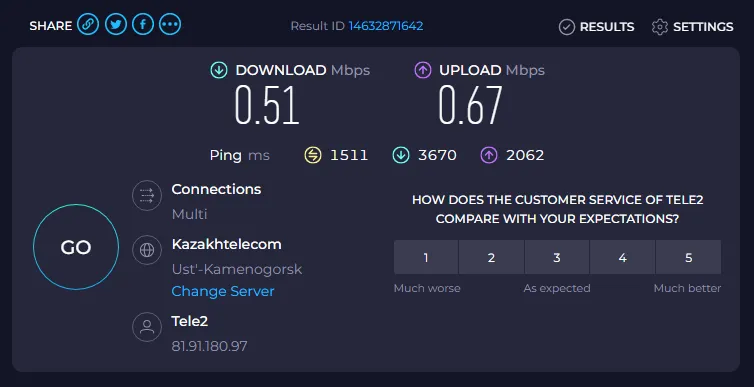
Task: Click the Tele2 user profile icon
Action: [x=147, y=327]
